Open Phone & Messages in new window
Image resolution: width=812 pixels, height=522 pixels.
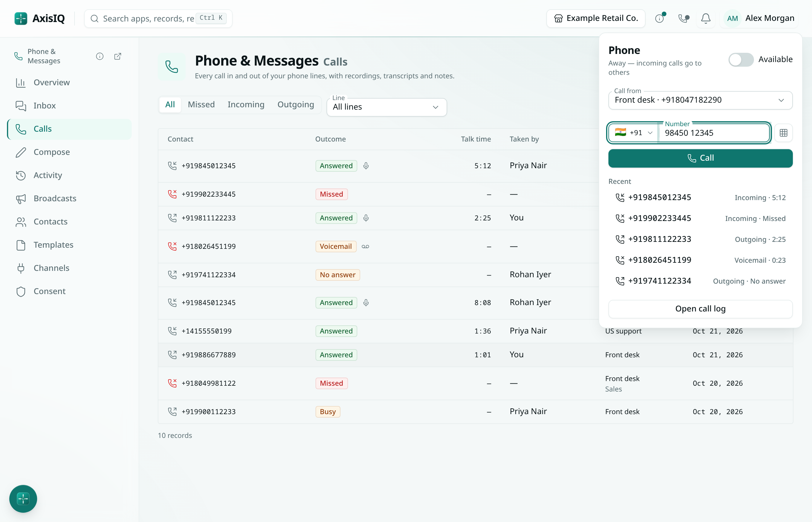coord(118,56)
